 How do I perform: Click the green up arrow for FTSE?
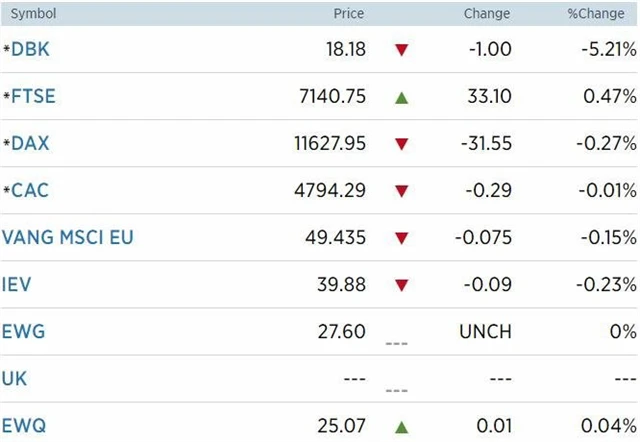(401, 97)
